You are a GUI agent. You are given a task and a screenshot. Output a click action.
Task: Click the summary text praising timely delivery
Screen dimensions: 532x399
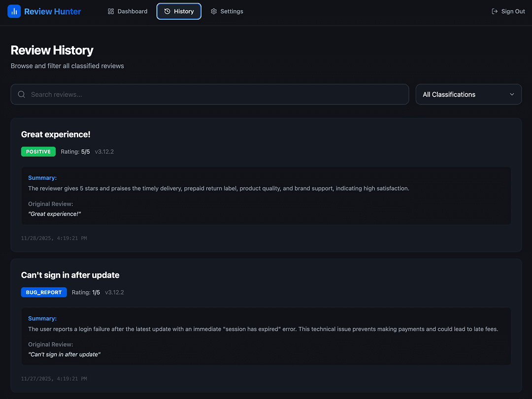[219, 188]
